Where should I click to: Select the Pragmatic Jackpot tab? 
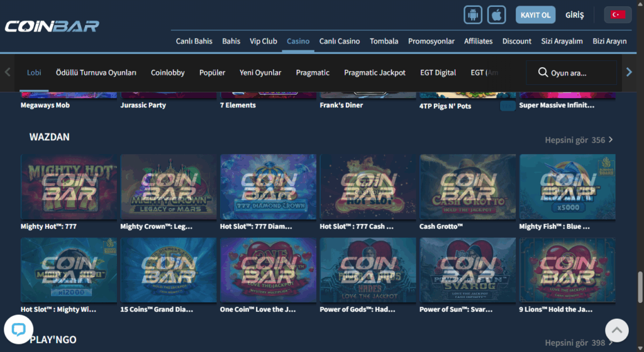tap(375, 73)
